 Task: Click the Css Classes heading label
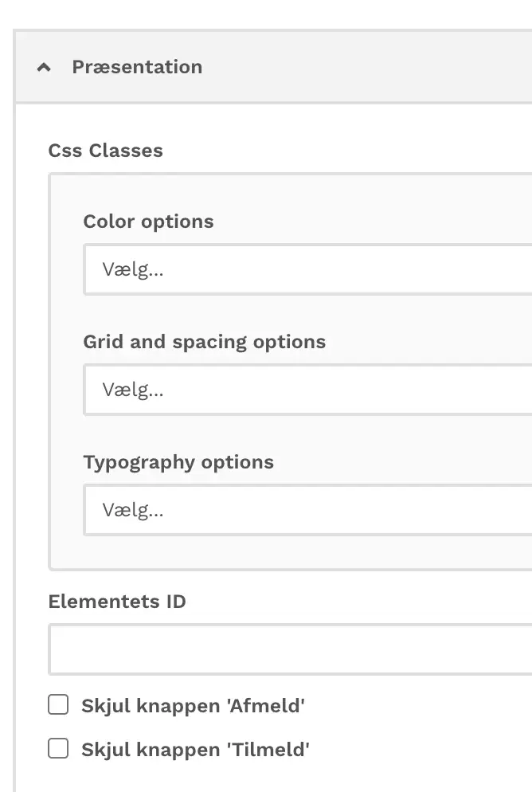click(x=105, y=151)
